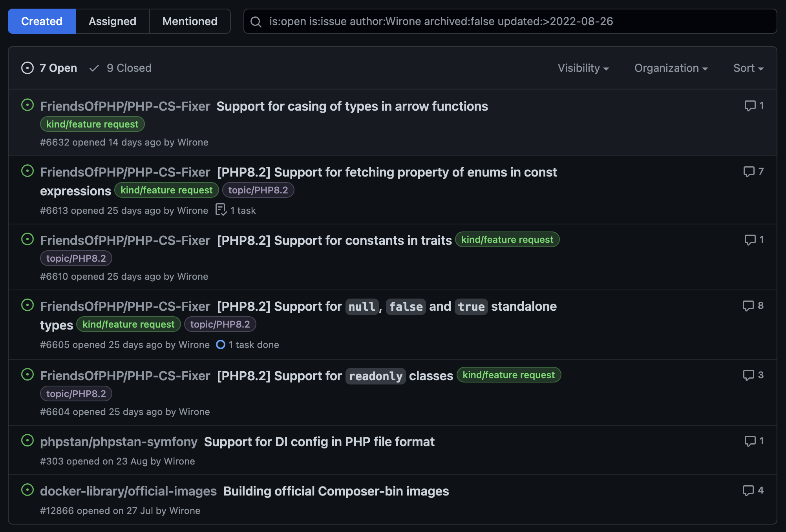Open 'Support for DI config in PHP file format'
The width and height of the screenshot is (786, 532).
[x=319, y=442]
